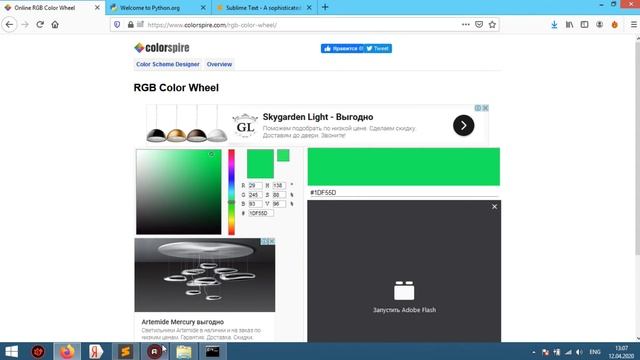Open Yandex browser from the taskbar
Screen dimensions: 640x360
click(96, 351)
